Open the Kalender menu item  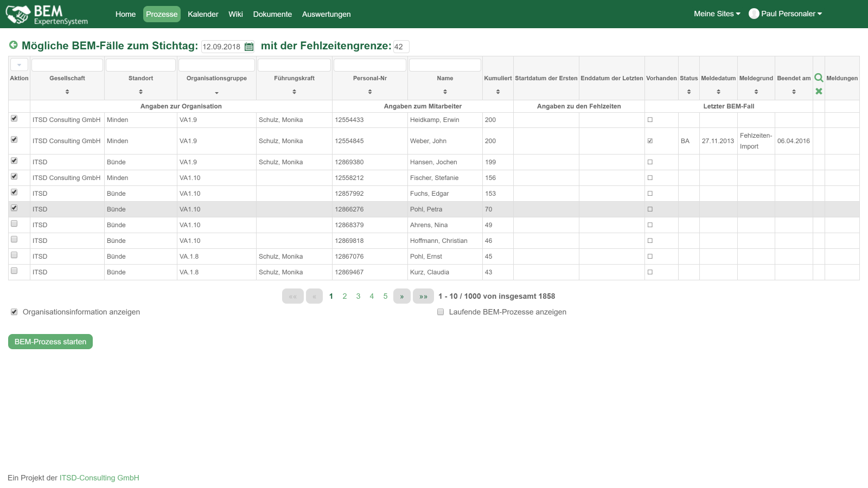[x=203, y=14]
